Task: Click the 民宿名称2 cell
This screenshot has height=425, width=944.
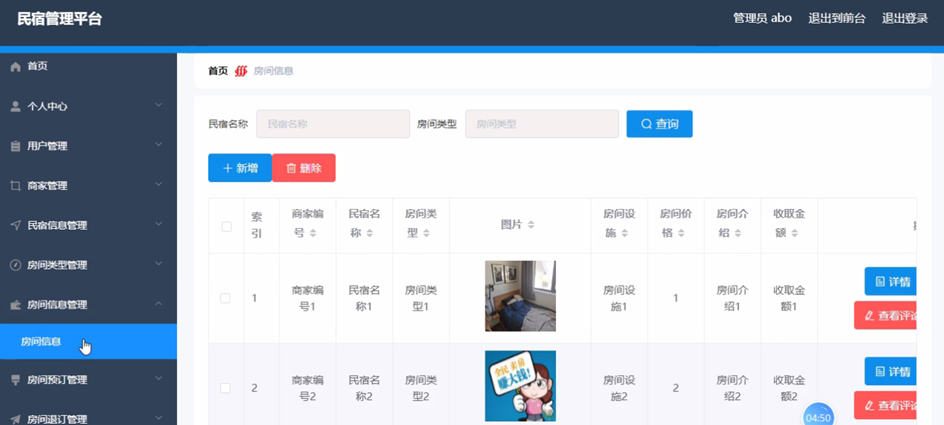Action: (x=364, y=388)
